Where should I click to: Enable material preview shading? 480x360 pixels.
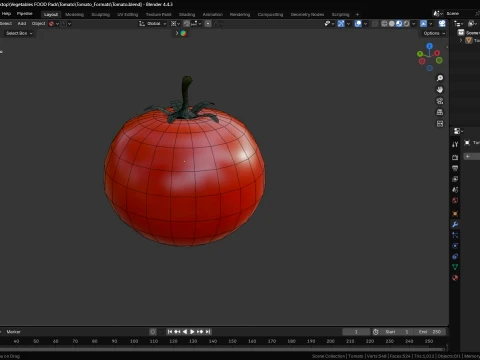tap(399, 24)
